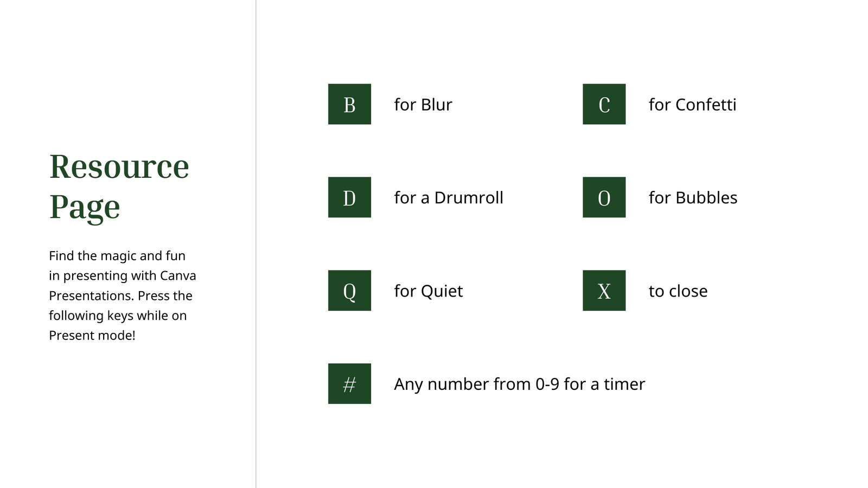Select the 'Find the magic and fun' paragraph
Screen dimensions: 868x488
point(123,296)
